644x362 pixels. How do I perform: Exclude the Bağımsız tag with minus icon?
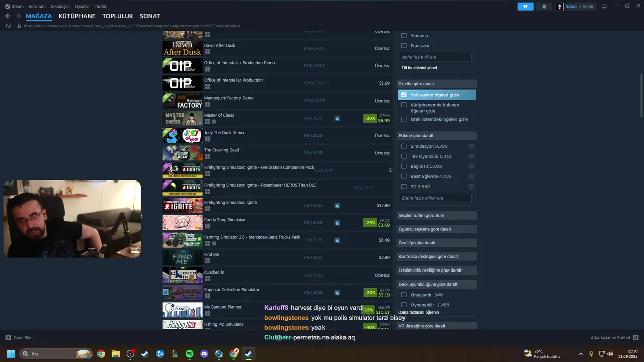(x=471, y=166)
